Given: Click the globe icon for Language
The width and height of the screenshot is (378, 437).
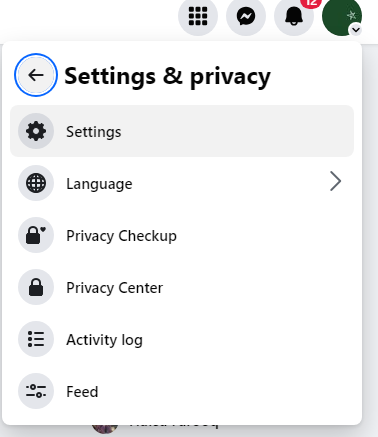Looking at the screenshot, I should tap(36, 183).
